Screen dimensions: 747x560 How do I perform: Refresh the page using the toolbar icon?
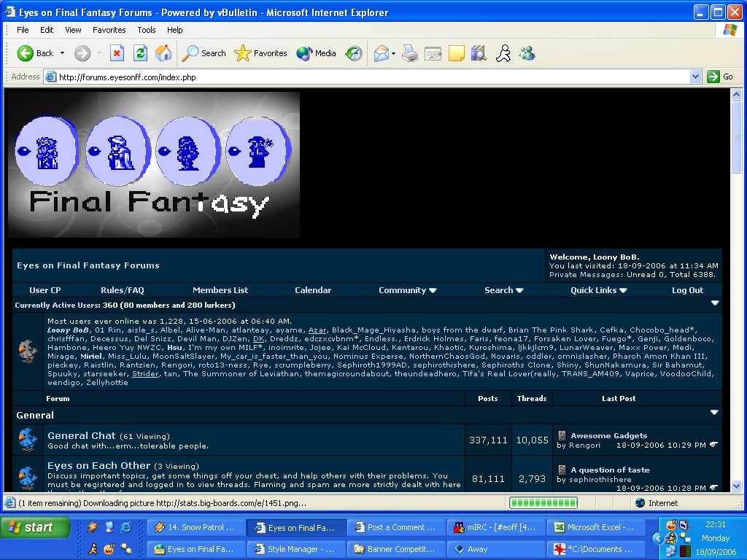click(140, 53)
